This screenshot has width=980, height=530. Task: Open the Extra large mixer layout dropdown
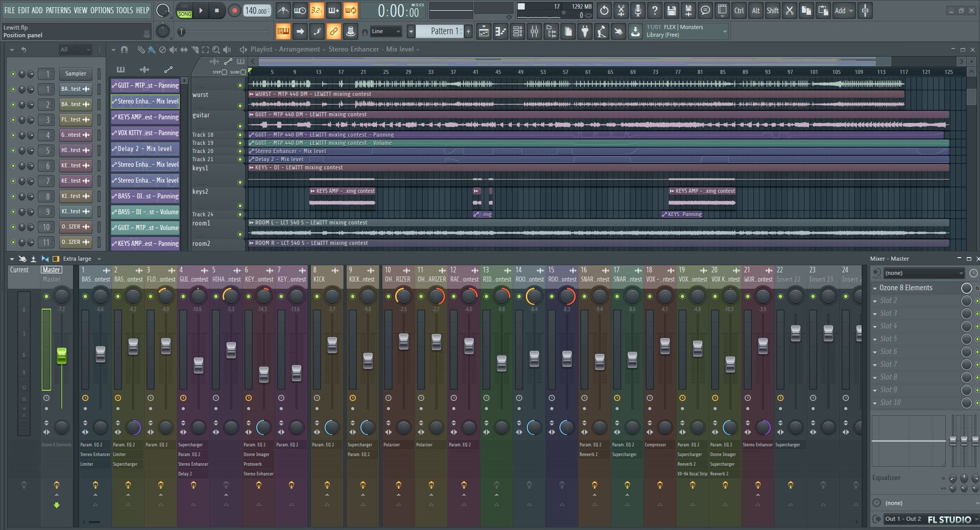click(82, 259)
